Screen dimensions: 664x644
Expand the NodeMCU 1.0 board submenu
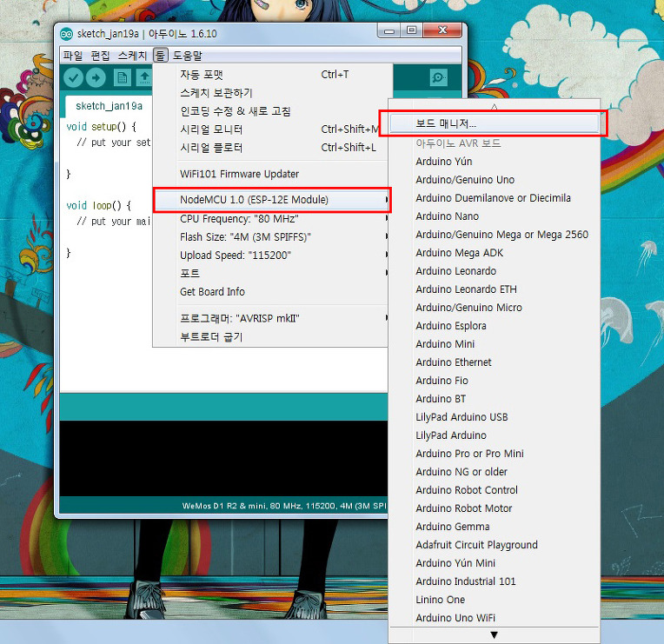pos(271,200)
